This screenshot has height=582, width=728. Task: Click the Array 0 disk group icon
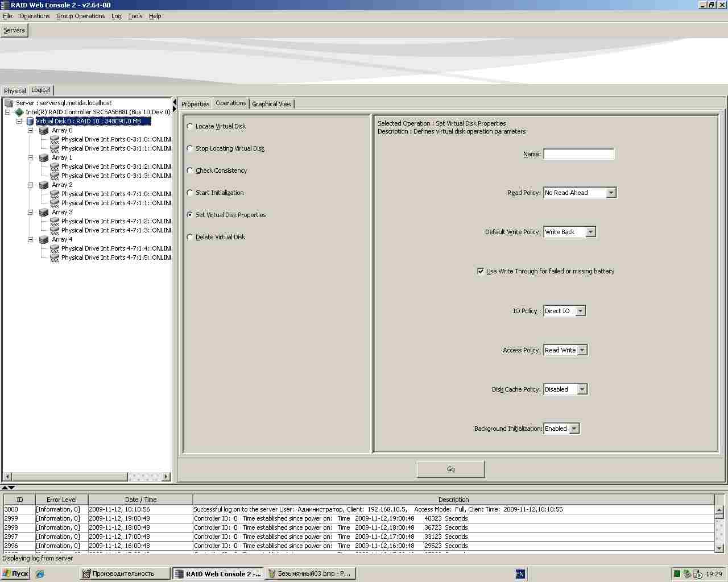point(44,130)
